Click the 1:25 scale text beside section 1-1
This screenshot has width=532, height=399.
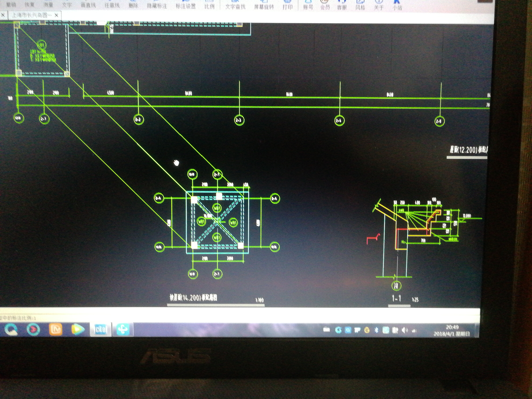[415, 300]
